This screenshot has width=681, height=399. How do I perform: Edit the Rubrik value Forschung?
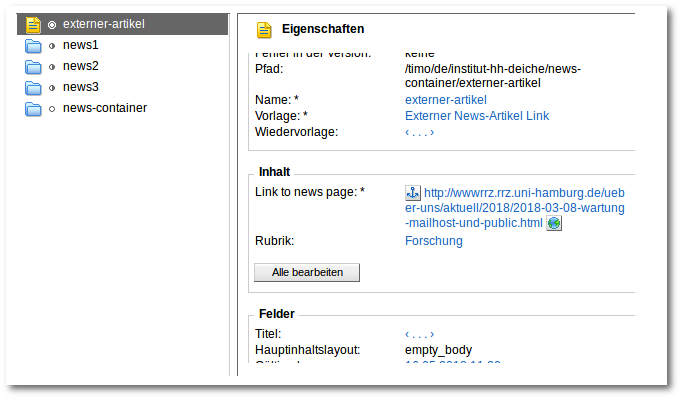tap(433, 241)
